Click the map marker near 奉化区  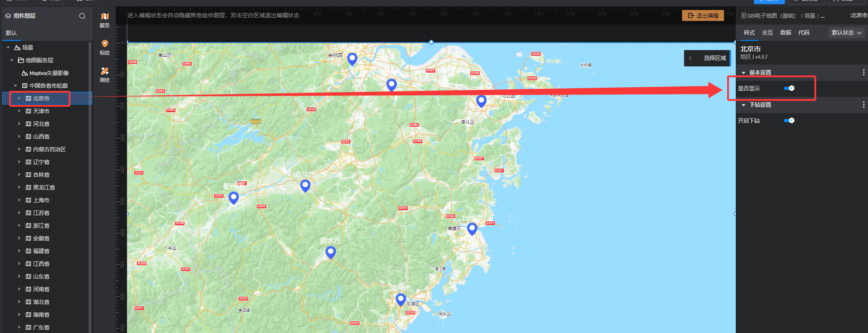481,101
